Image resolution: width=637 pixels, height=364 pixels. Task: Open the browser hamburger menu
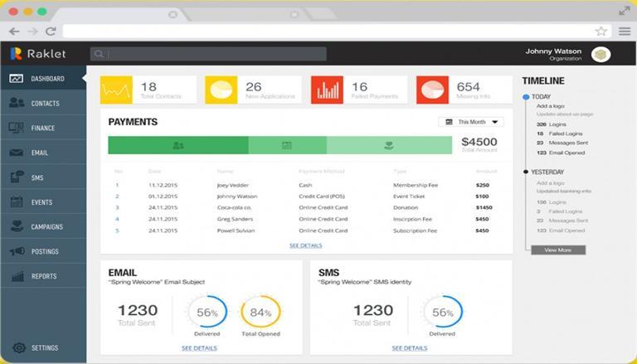pyautogui.click(x=625, y=32)
